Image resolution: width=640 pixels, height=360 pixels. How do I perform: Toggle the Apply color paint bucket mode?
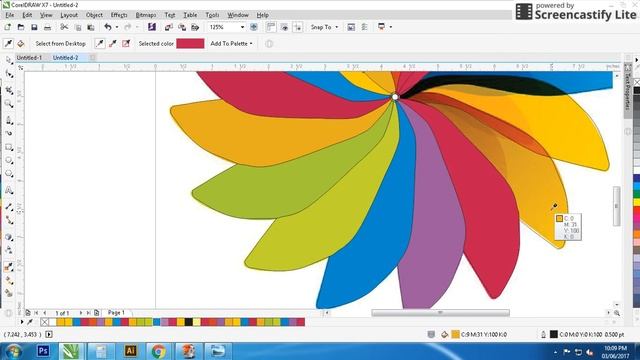[x=21, y=44]
